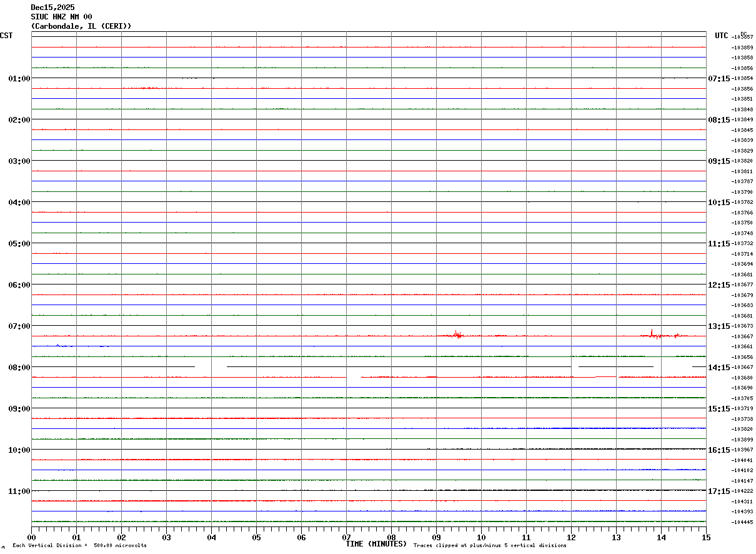Click the 05:00 CST hour label

pyautogui.click(x=19, y=243)
